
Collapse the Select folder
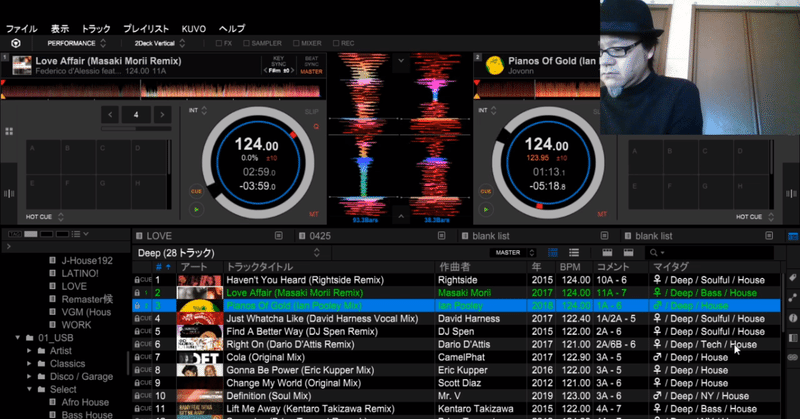pos(29,389)
